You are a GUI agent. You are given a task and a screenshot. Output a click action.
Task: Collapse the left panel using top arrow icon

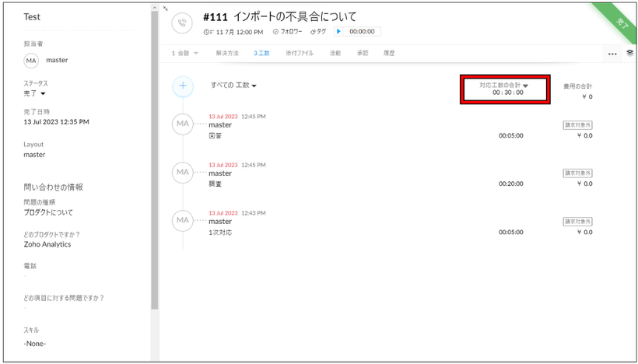click(165, 9)
